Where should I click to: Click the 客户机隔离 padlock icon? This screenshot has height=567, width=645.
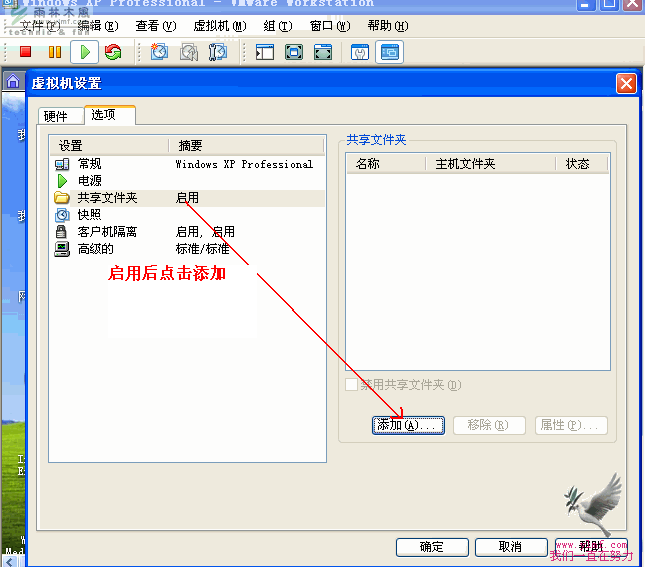61,231
